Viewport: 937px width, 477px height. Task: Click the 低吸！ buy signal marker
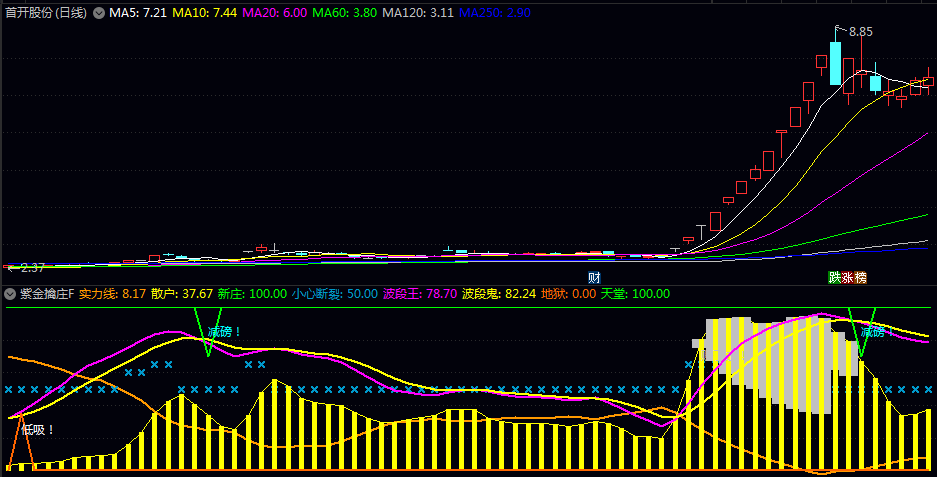pyautogui.click(x=38, y=430)
